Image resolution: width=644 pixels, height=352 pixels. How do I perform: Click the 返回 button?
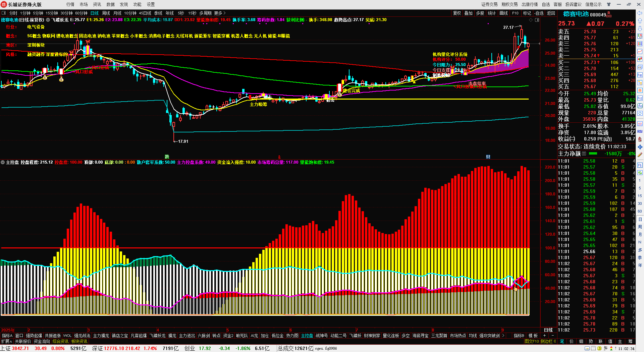coord(551,13)
